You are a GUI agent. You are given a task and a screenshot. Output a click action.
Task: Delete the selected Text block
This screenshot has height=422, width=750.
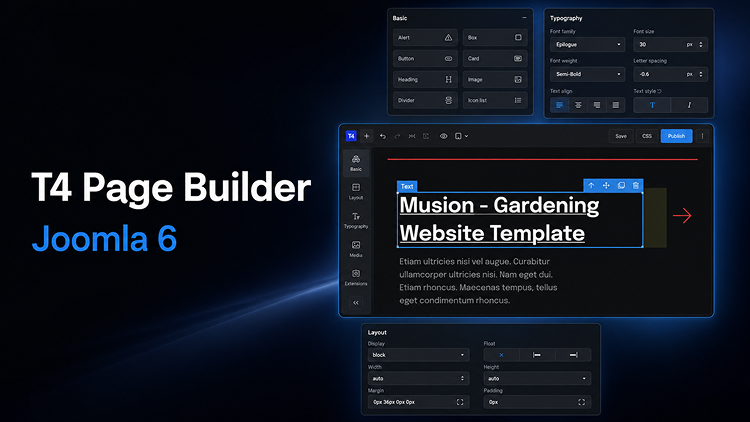click(x=636, y=186)
